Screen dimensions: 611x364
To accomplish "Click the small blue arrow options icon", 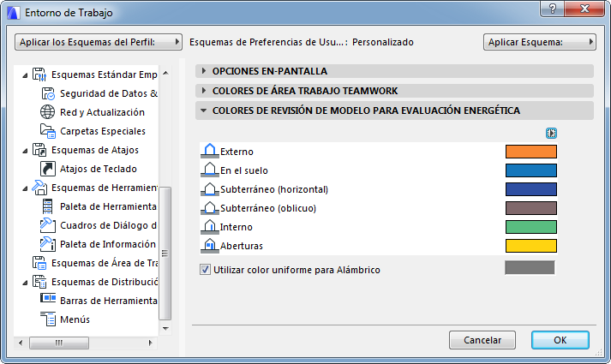I will coord(552,133).
